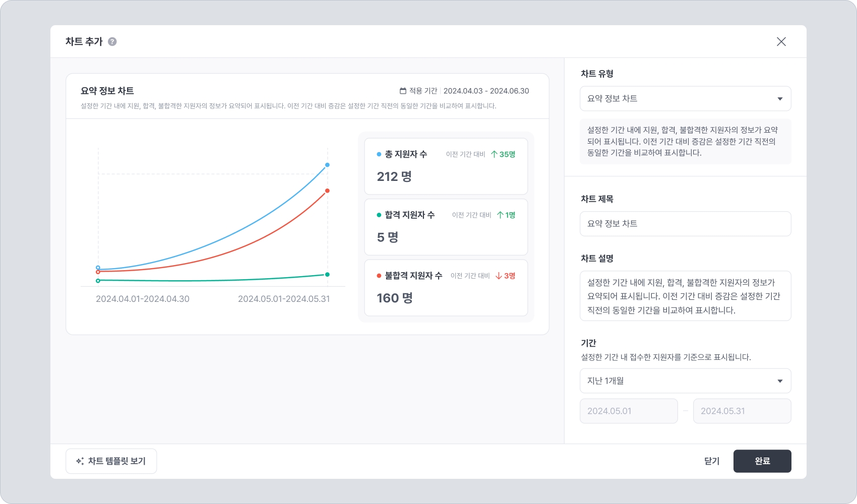
Task: Click the help question mark icon
Action: pos(112,42)
